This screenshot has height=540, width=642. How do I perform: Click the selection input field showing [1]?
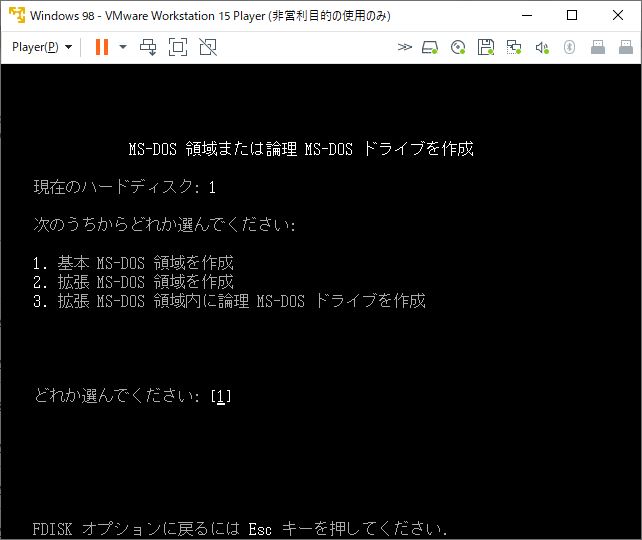pyautogui.click(x=221, y=396)
